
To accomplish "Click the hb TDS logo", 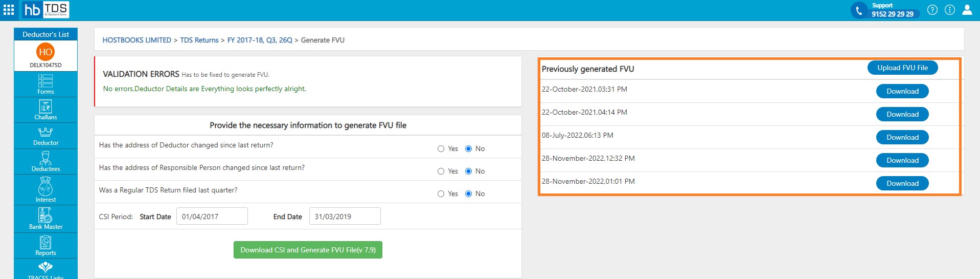I will [x=45, y=9].
